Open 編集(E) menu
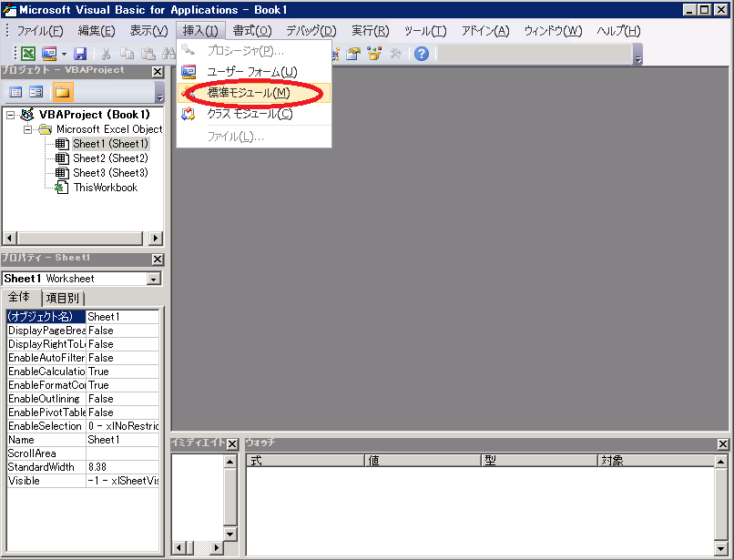 (97, 31)
